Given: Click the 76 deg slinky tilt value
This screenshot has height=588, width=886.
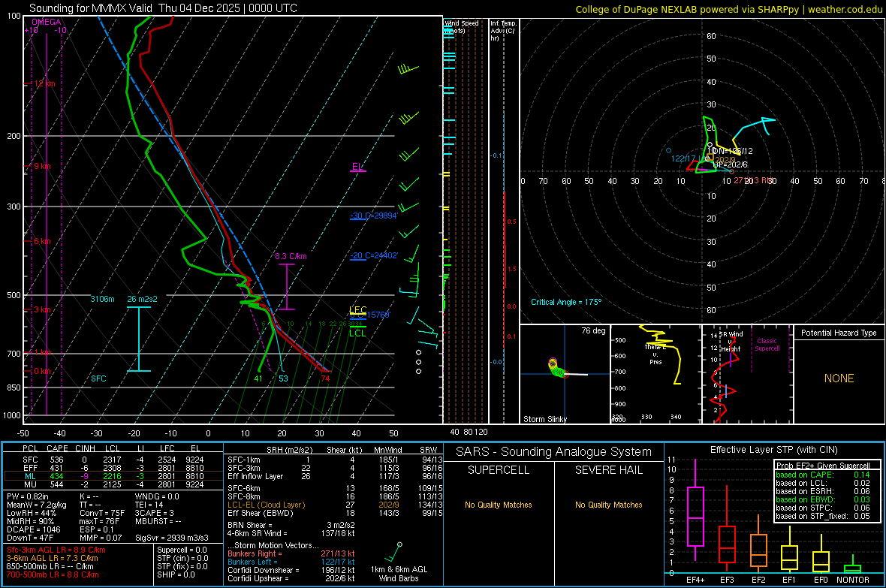Looking at the screenshot, I should tap(593, 330).
